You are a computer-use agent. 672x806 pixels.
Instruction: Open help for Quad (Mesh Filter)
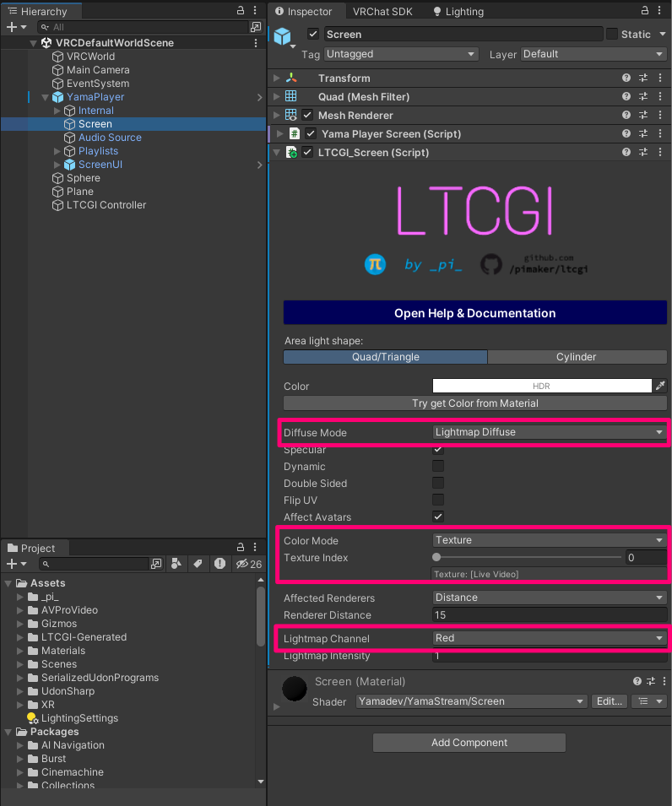click(626, 96)
